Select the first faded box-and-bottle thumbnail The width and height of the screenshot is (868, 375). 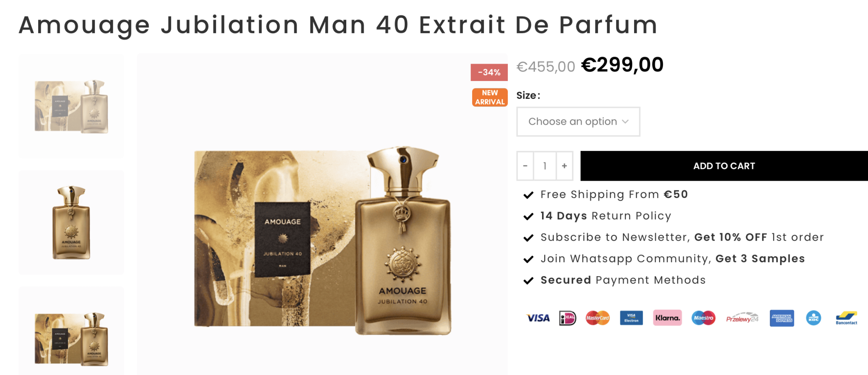[x=71, y=106]
